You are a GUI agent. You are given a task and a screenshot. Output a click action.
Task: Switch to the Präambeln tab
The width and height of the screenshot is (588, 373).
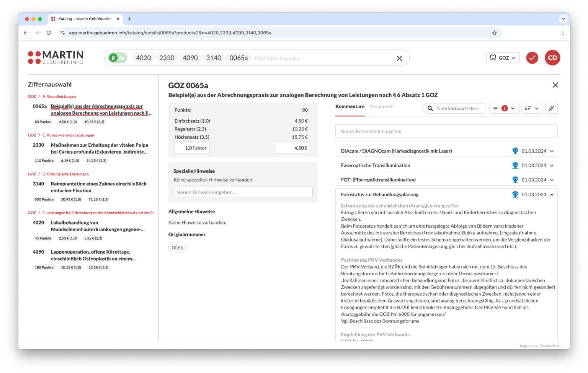(381, 107)
